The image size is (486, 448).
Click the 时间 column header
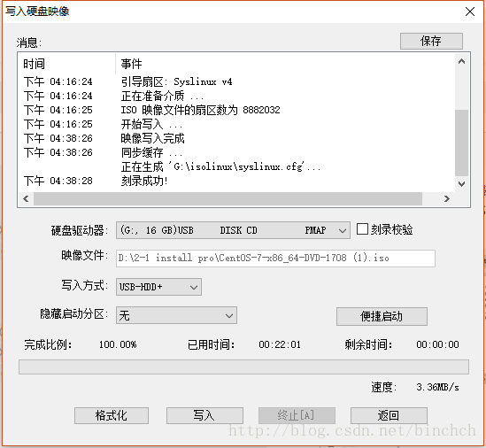(x=66, y=64)
